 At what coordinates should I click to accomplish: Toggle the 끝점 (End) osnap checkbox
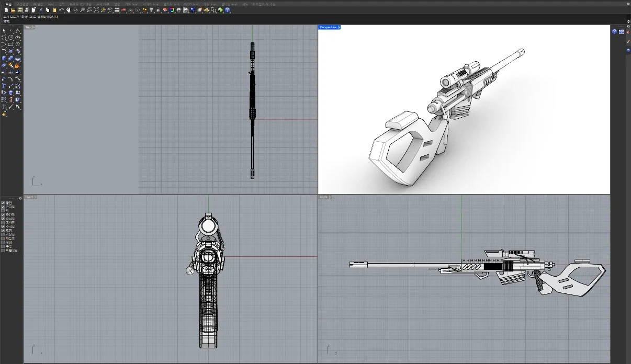[x=3, y=203]
